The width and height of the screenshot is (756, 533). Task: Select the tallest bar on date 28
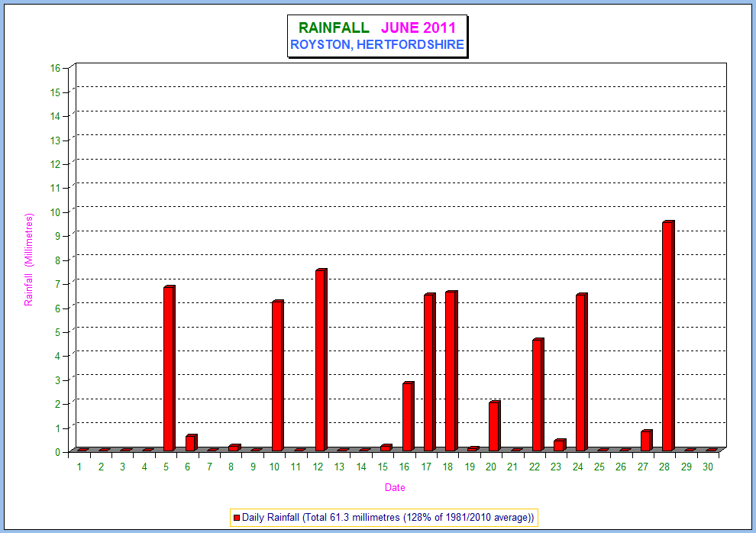[667, 336]
